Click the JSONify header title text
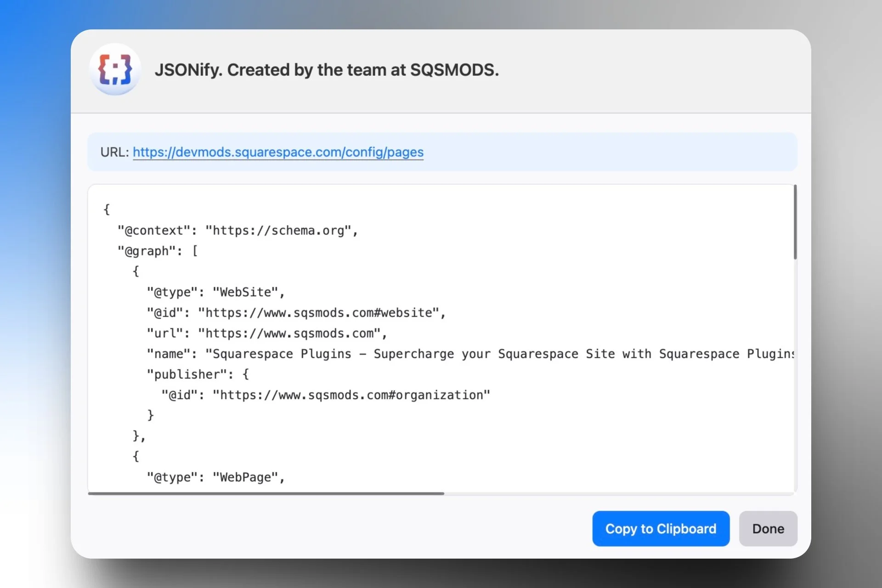This screenshot has height=588, width=882. coord(327,70)
